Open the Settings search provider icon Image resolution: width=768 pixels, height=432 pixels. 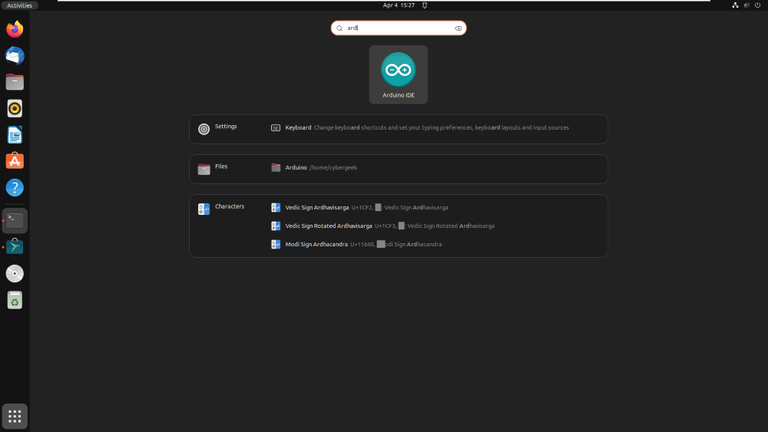[204, 129]
